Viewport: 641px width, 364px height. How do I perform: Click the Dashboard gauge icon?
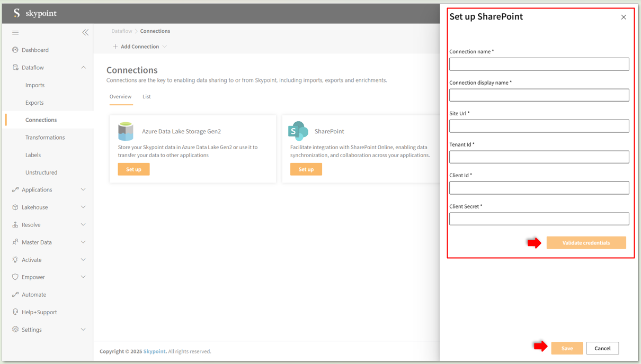click(x=15, y=50)
